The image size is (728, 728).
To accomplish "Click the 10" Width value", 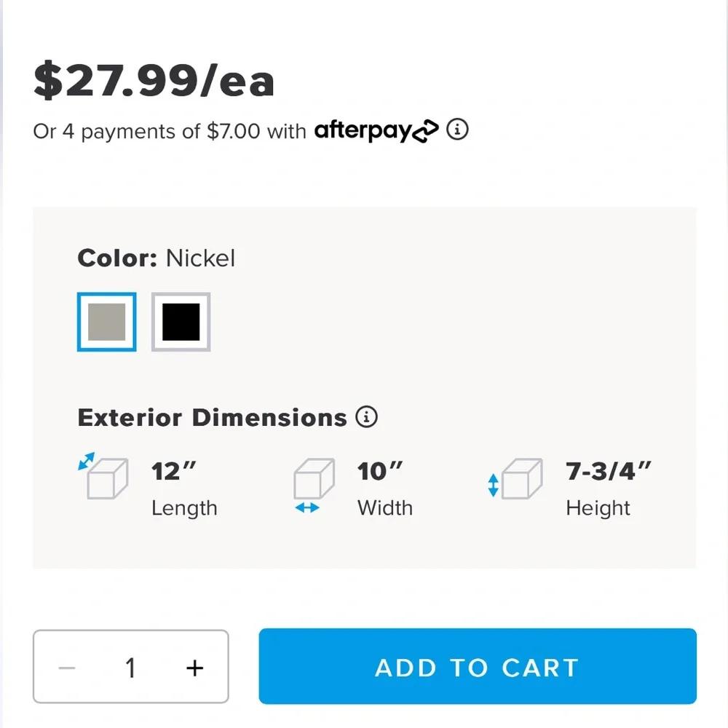I will [380, 471].
